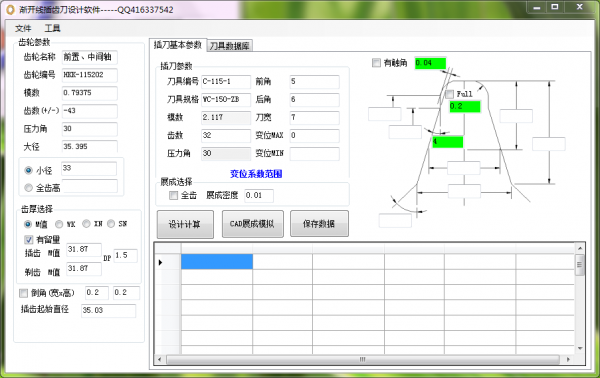Enable the 有触角 checkbox
This screenshot has height=378, width=600.
tap(377, 62)
